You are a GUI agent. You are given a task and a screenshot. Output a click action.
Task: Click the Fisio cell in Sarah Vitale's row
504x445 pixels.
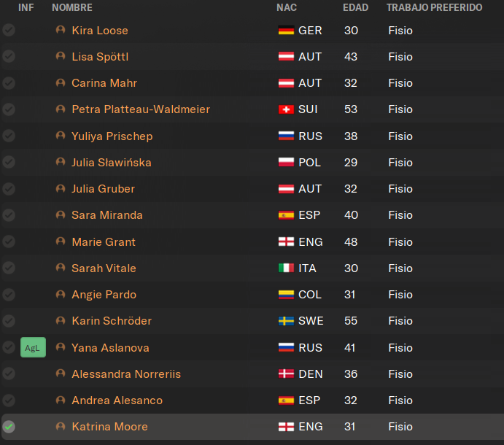[x=400, y=268]
